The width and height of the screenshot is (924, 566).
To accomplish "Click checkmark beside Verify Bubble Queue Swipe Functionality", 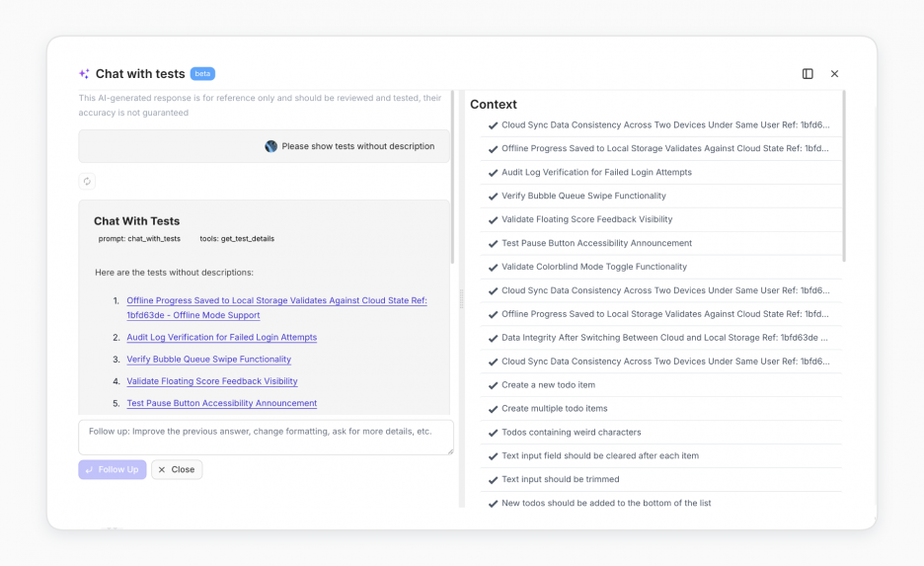I will [x=494, y=197].
